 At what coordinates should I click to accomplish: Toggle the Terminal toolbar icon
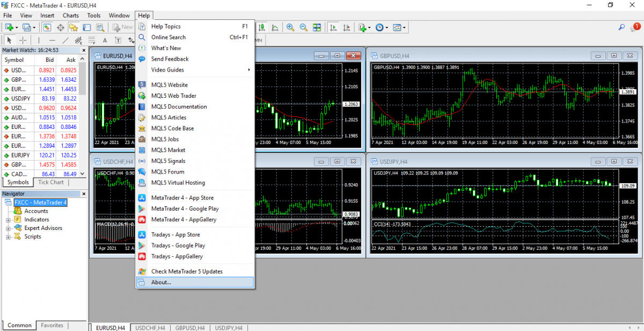tap(86, 27)
